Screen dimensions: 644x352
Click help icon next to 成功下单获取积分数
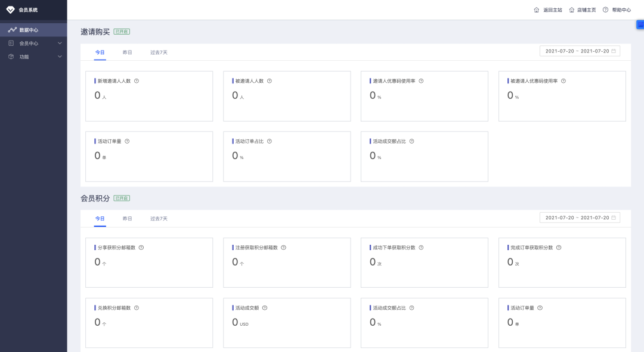tap(421, 248)
